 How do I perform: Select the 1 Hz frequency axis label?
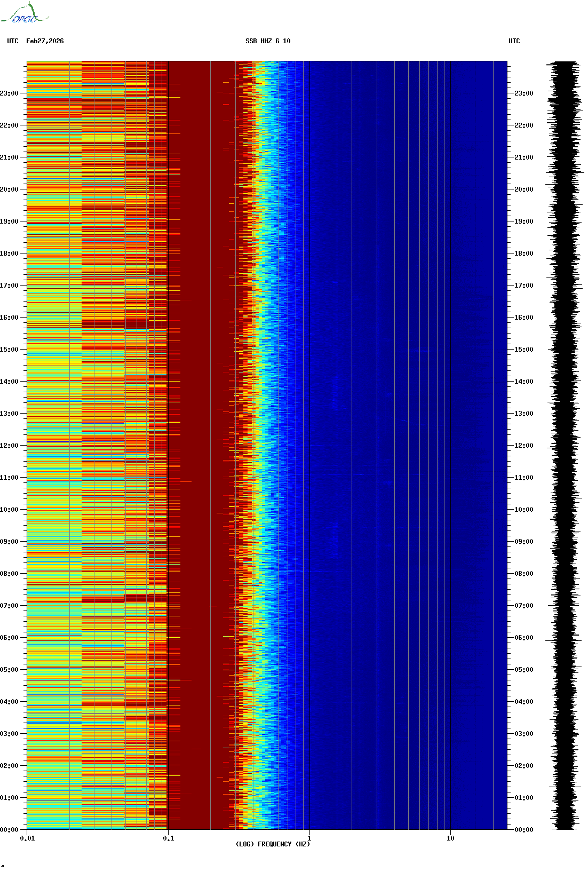[309, 838]
